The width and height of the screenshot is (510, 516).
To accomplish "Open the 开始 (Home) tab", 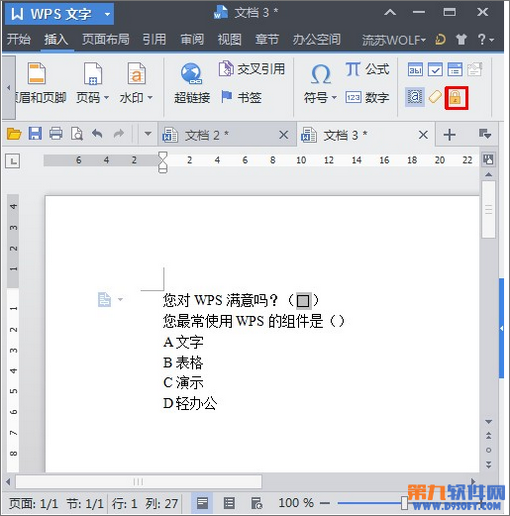I will pos(19,39).
